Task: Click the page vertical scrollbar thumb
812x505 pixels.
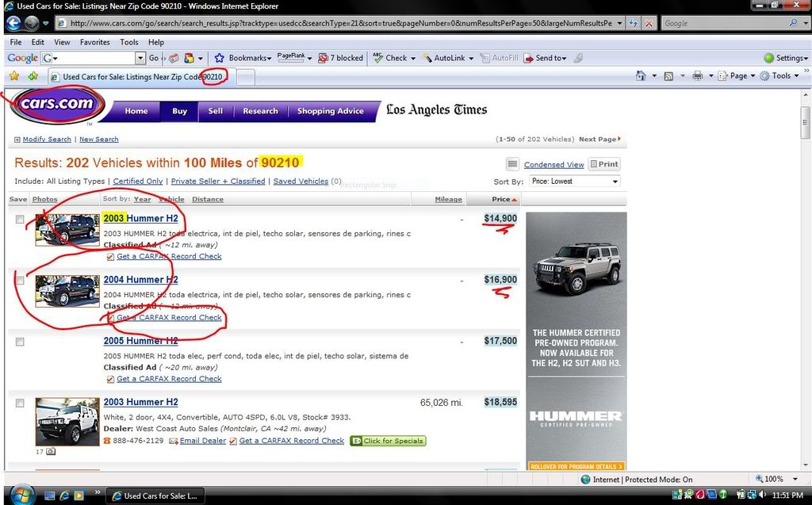Action: 805,123
